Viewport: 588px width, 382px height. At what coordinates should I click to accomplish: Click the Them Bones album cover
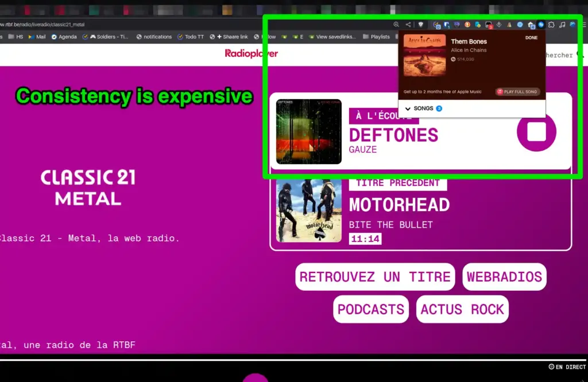[424, 56]
